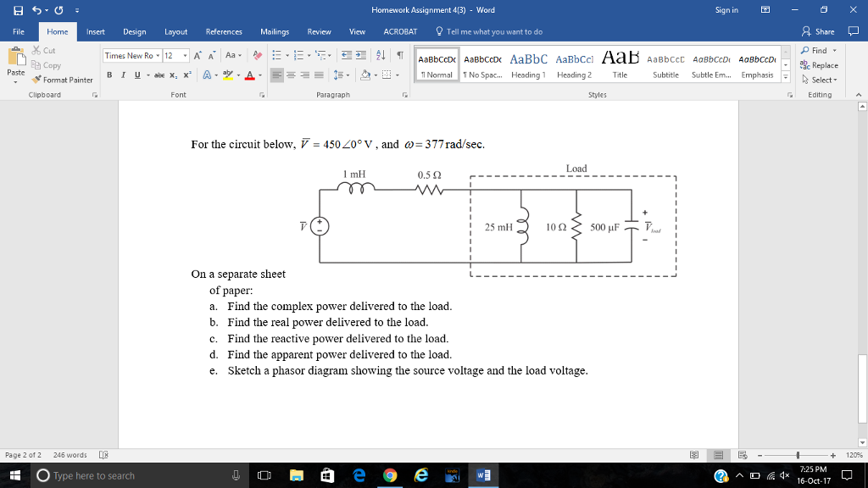Open Google Chrome from the taskbar
Viewport: 868px width, 488px height.
(x=391, y=475)
